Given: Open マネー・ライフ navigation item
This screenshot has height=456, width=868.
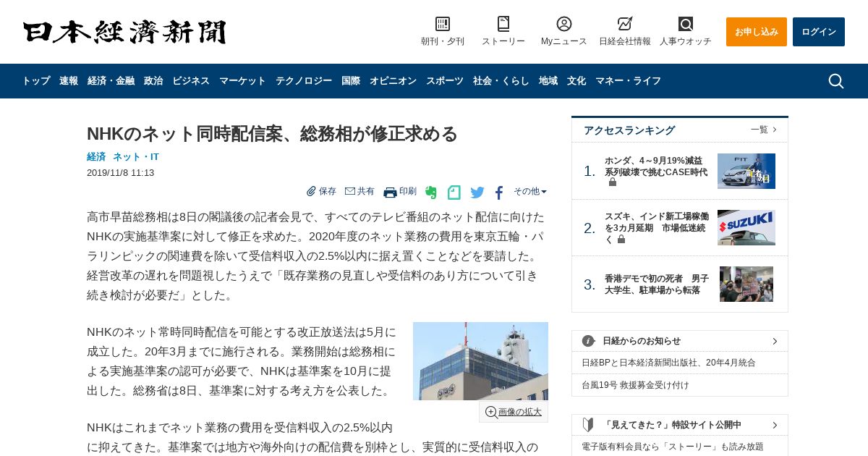Looking at the screenshot, I should [628, 81].
